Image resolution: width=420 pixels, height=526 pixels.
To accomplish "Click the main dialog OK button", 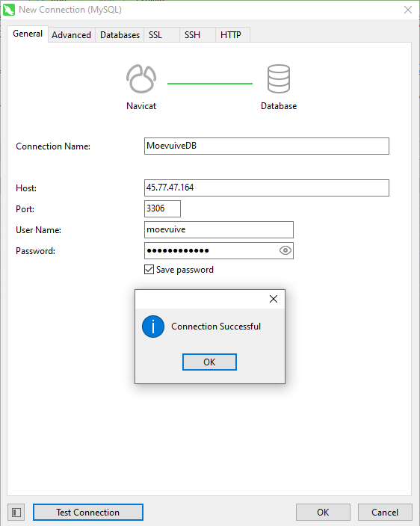I will (323, 513).
